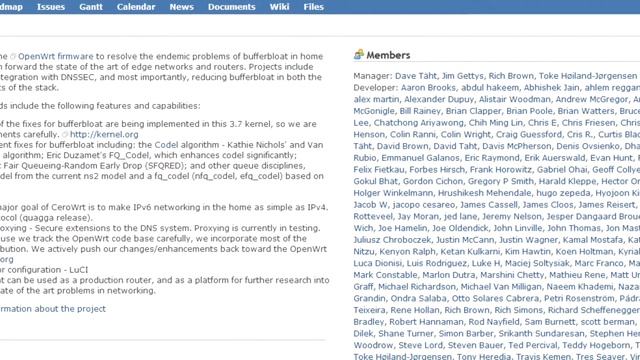This screenshot has height=360, width=640.
Task: Select the Wiki tab
Action: point(280,7)
